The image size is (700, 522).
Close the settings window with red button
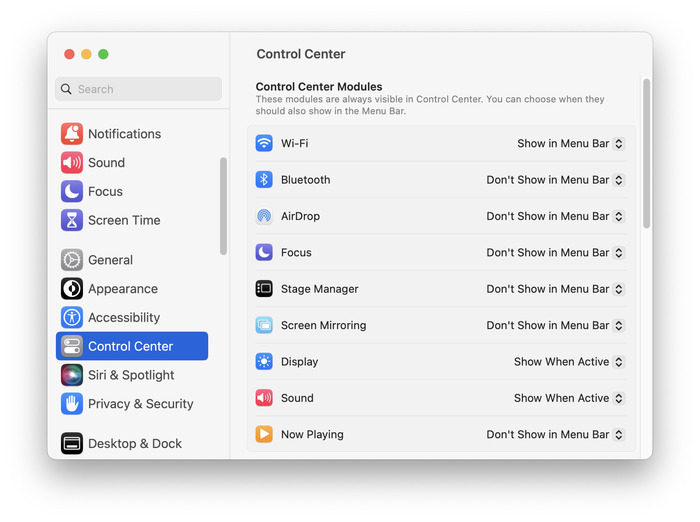click(69, 54)
